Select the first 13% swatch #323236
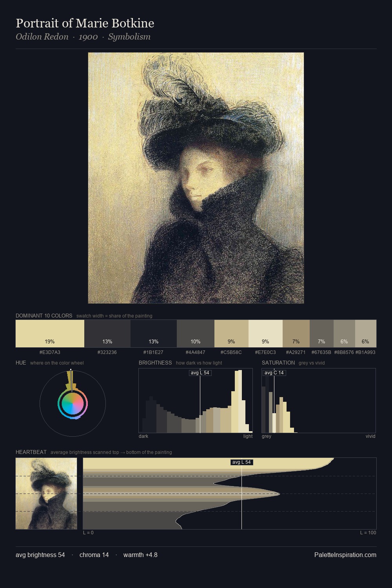Viewport: 392px width, 588px height. coord(107,334)
